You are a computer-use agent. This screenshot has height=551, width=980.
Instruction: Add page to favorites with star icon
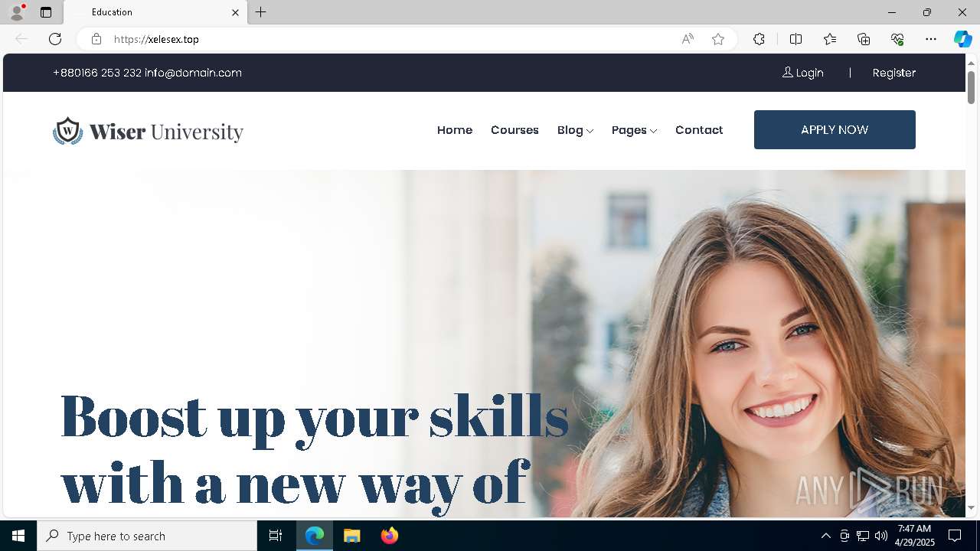point(718,39)
